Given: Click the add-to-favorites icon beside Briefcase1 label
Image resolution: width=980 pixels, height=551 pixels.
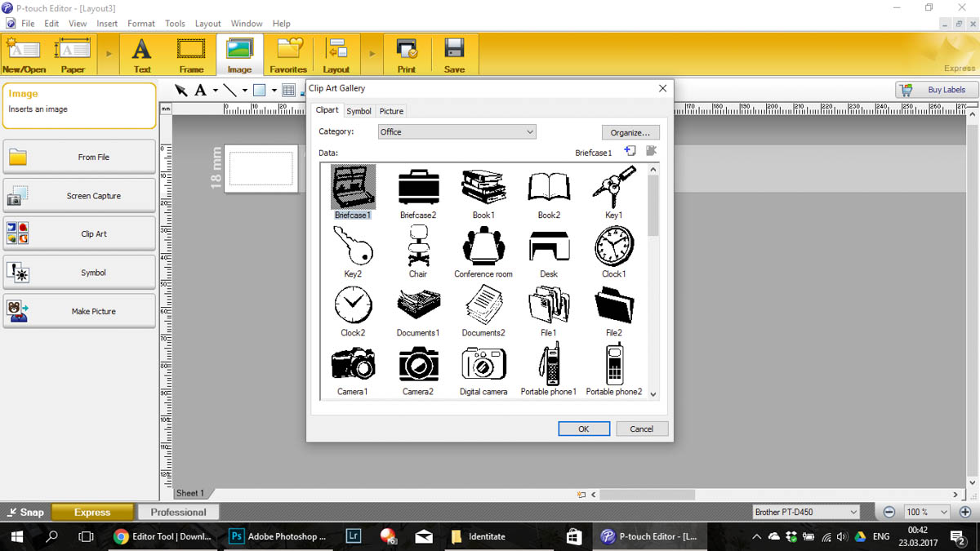Looking at the screenshot, I should (630, 151).
